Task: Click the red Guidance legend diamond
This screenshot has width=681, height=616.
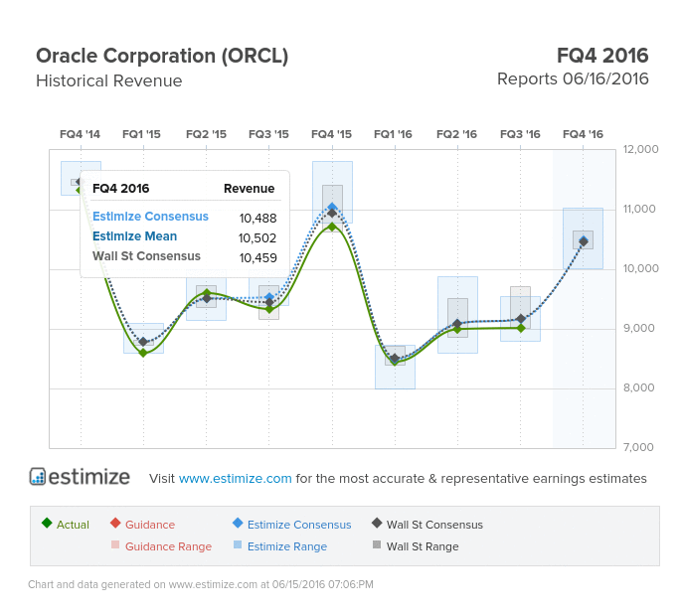Action: (115, 523)
